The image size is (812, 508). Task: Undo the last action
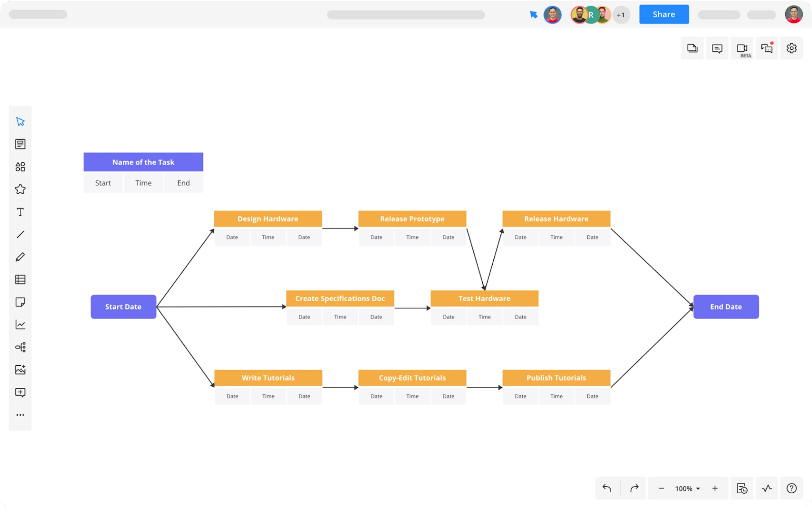tap(607, 488)
